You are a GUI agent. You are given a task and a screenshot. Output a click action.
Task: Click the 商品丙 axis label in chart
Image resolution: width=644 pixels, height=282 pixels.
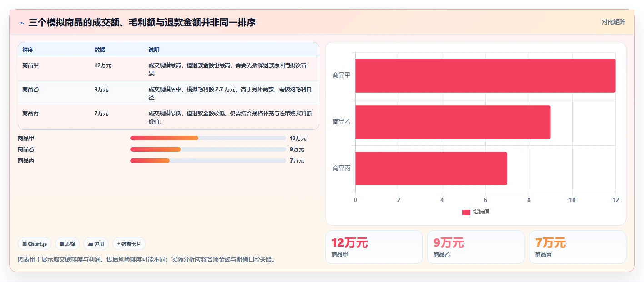pos(341,168)
